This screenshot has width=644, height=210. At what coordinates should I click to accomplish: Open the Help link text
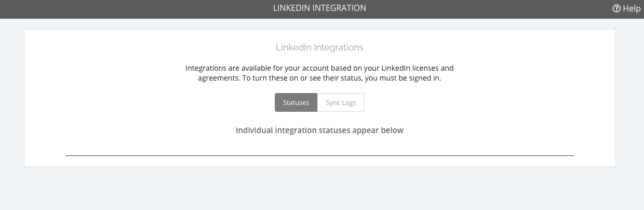(x=632, y=8)
